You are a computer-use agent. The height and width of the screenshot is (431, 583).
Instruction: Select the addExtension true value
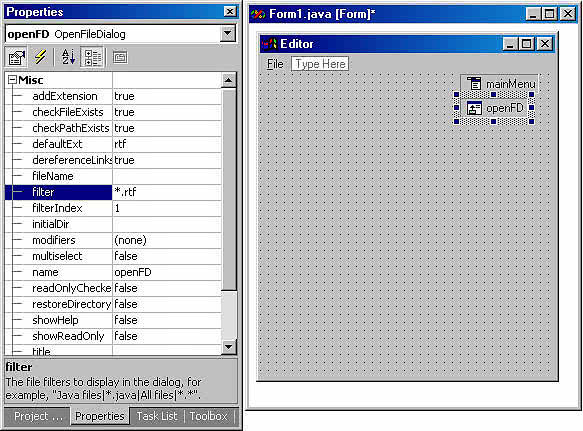pos(167,96)
